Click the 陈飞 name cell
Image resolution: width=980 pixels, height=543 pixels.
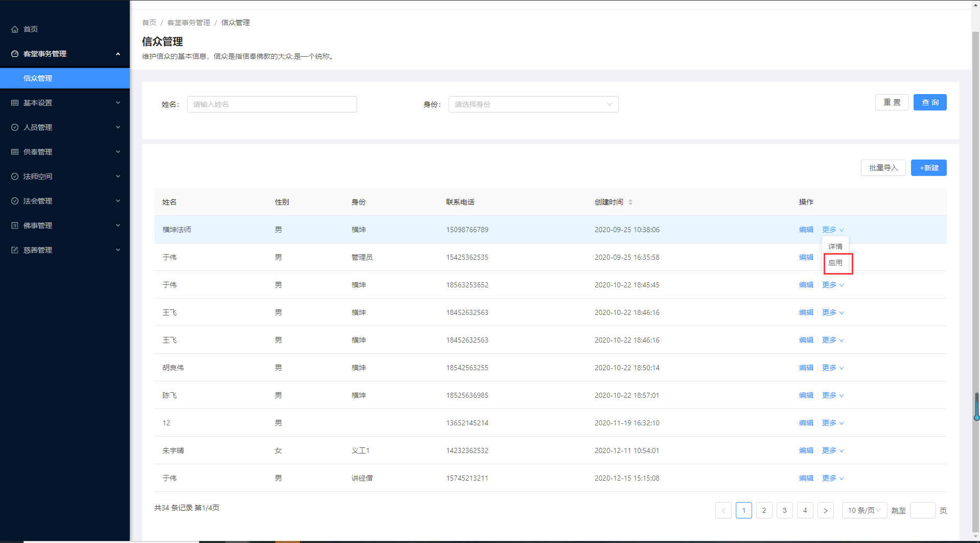click(x=170, y=395)
